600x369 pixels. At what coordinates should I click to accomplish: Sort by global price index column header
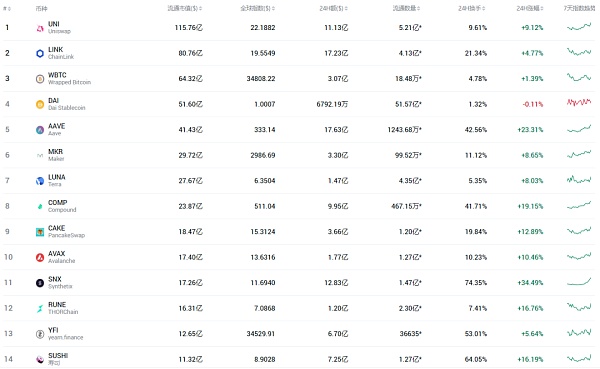[x=258, y=8]
